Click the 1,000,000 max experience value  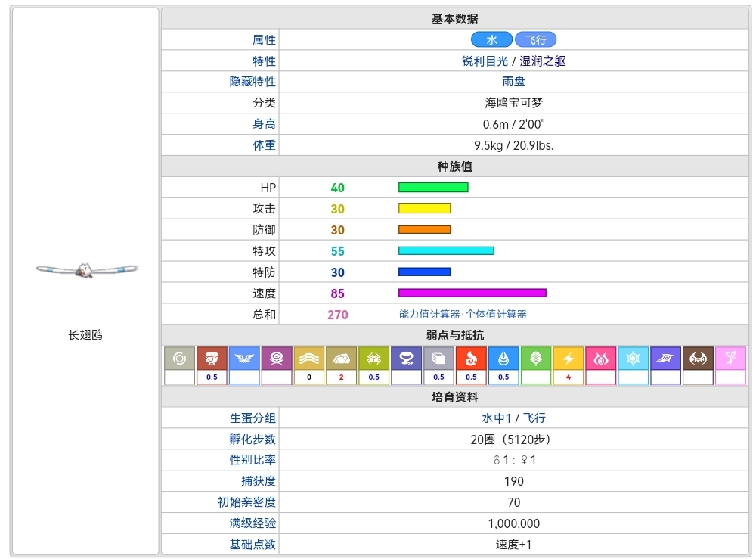tap(514, 523)
